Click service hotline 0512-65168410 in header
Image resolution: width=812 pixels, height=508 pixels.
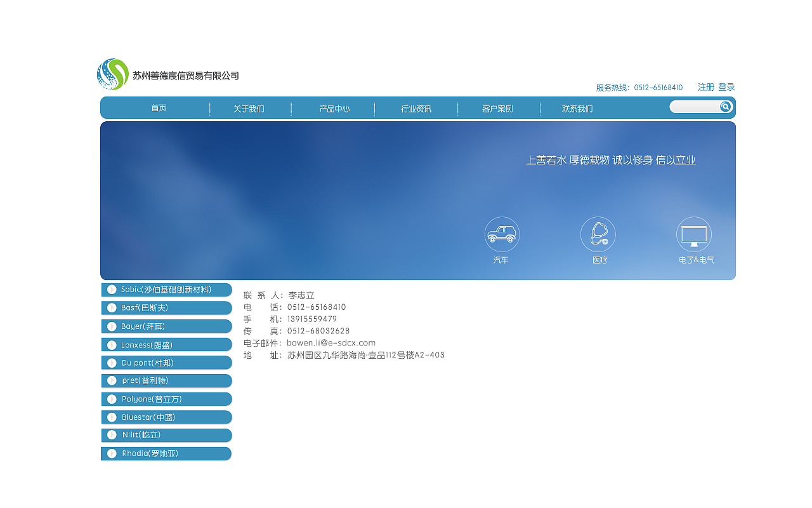(x=658, y=88)
